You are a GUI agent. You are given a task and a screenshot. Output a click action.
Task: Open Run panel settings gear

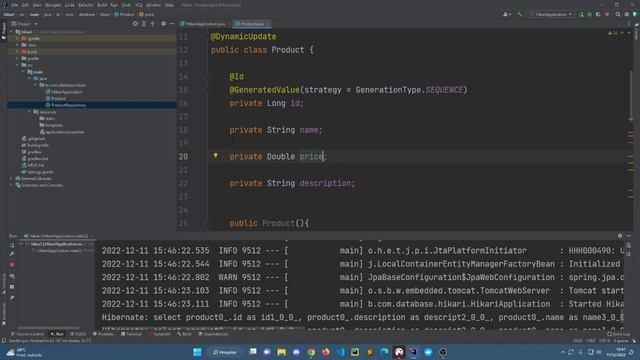tap(620, 236)
